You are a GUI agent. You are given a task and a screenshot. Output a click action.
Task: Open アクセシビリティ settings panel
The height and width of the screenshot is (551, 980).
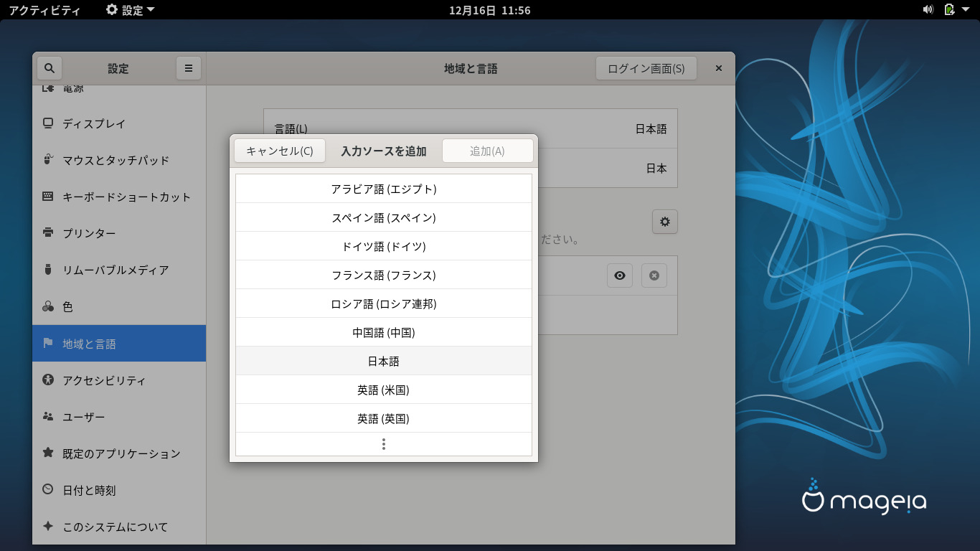point(104,380)
